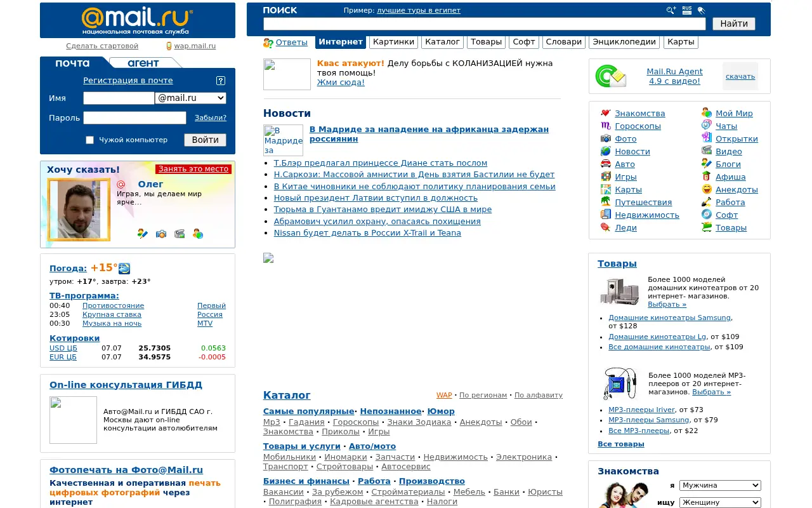Click the weather icon next to +15°
Viewport: 812px width, 508px height.
click(124, 268)
